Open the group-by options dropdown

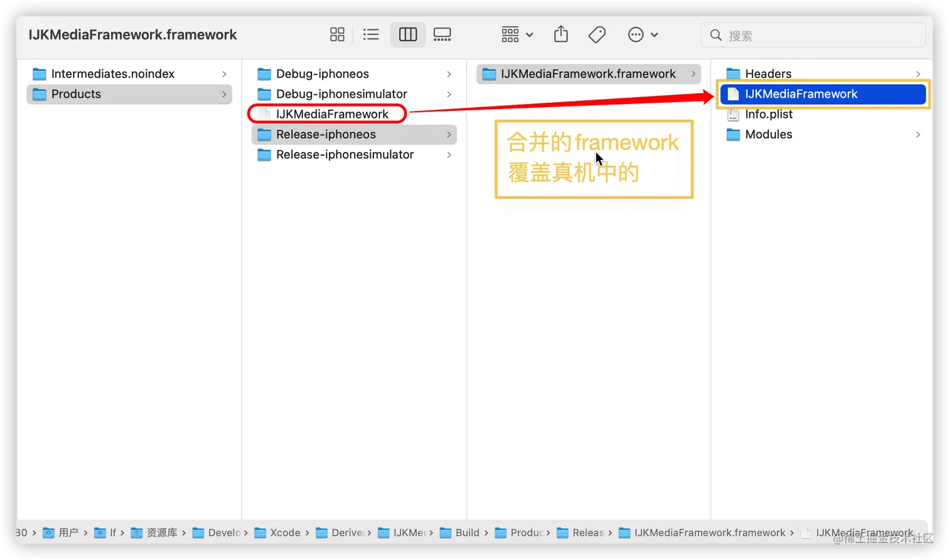(x=517, y=34)
